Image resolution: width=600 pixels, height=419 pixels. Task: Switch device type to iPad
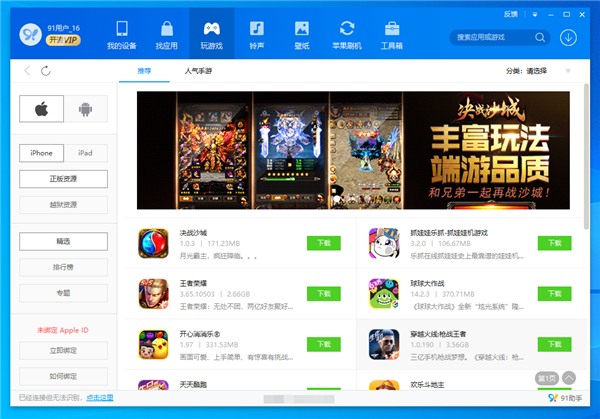(x=85, y=153)
